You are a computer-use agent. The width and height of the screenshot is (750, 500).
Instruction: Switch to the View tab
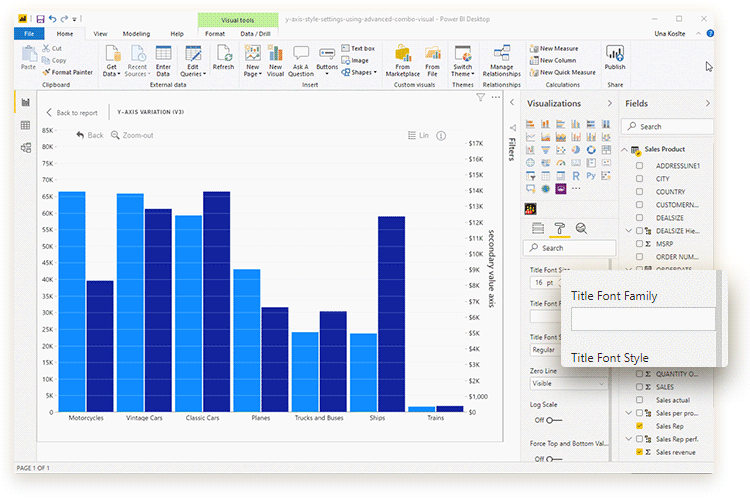[x=100, y=33]
